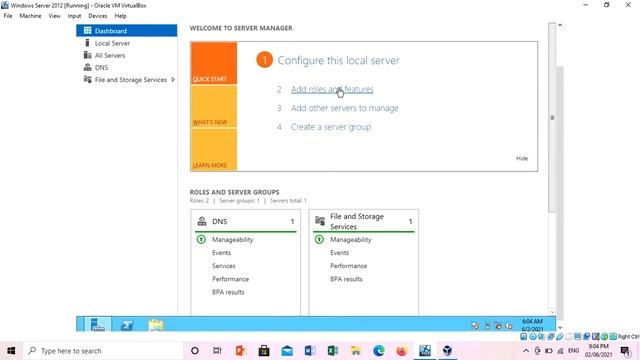Expand arrow beside File and Storage Services
Image resolution: width=640 pixels, height=360 pixels.
tap(173, 80)
